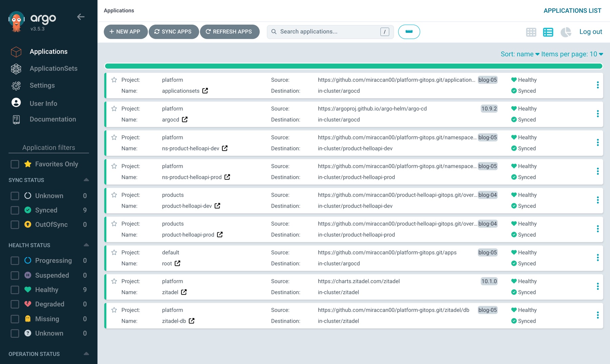This screenshot has width=610, height=364.
Task: Click the REFRESH APPS button
Action: coord(229,32)
